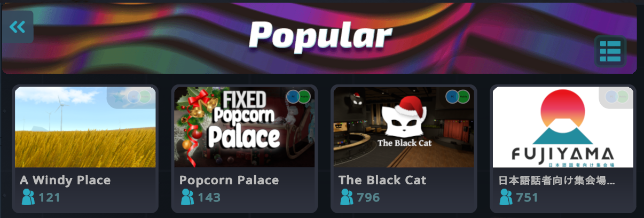Switch to list view layout icon
Image resolution: width=644 pixels, height=218 pixels.
tap(610, 51)
